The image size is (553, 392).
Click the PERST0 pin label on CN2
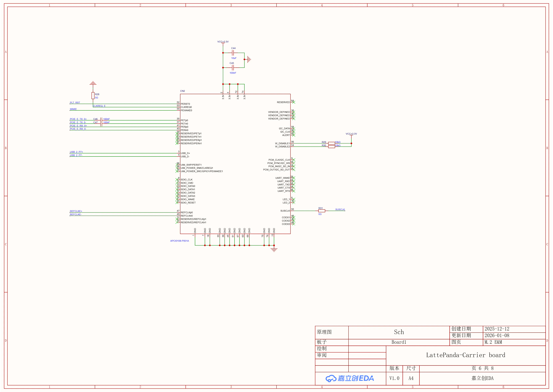[x=185, y=104]
